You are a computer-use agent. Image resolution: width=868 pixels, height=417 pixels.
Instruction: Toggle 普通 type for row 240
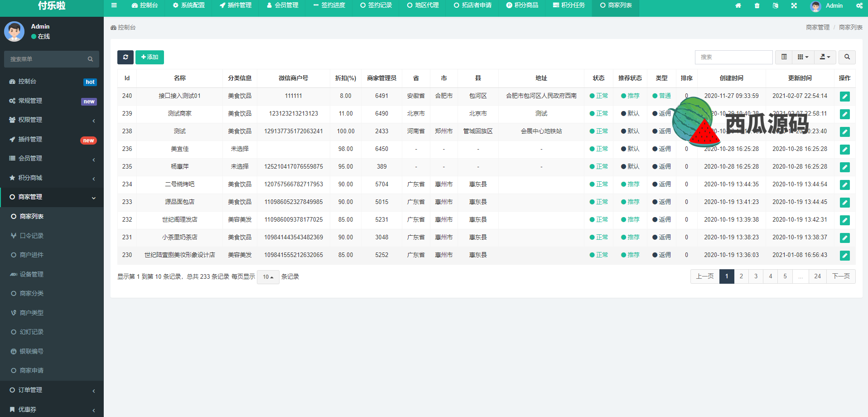click(x=661, y=96)
